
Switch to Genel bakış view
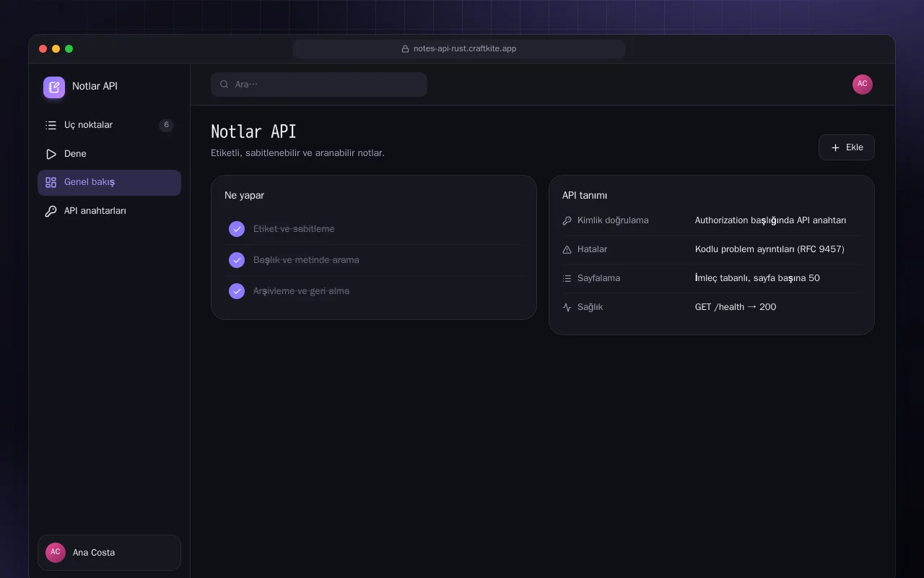[109, 183]
